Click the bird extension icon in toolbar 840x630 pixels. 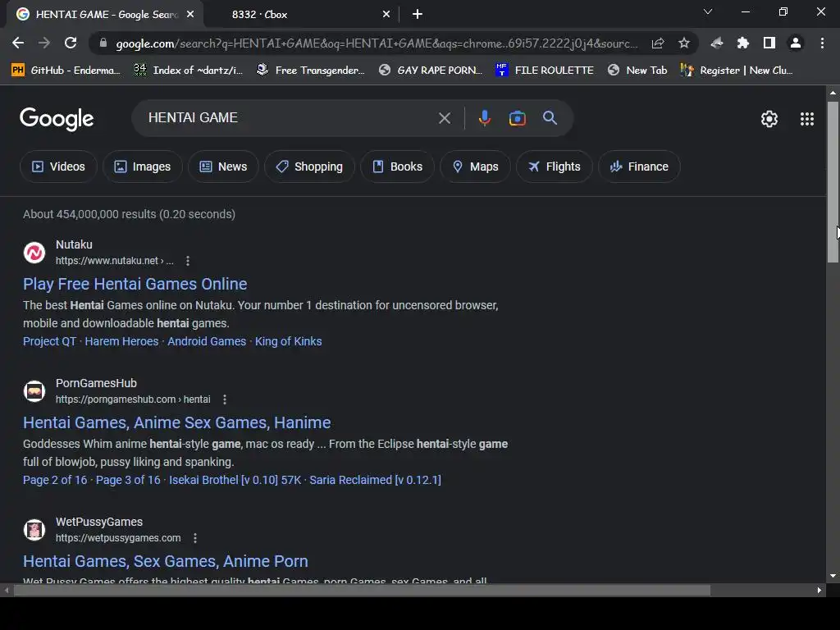point(717,43)
